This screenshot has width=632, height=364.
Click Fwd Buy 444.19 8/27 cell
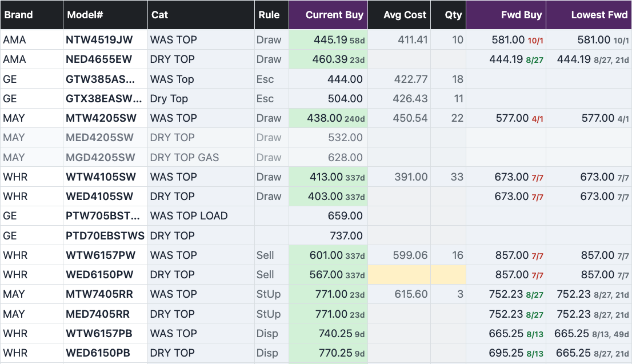coord(506,59)
